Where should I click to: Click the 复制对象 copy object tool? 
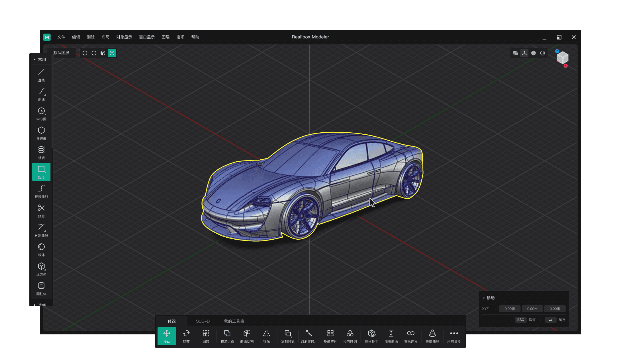pyautogui.click(x=288, y=336)
